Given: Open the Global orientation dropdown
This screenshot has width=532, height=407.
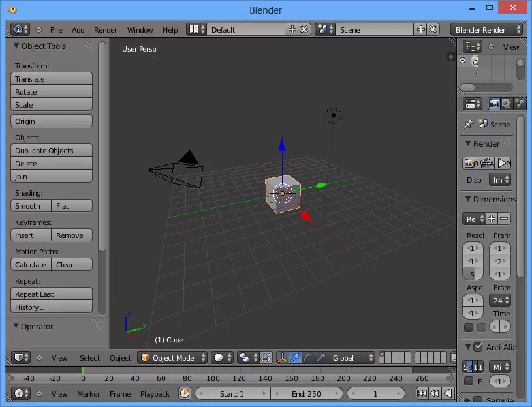Looking at the screenshot, I should 351,357.
